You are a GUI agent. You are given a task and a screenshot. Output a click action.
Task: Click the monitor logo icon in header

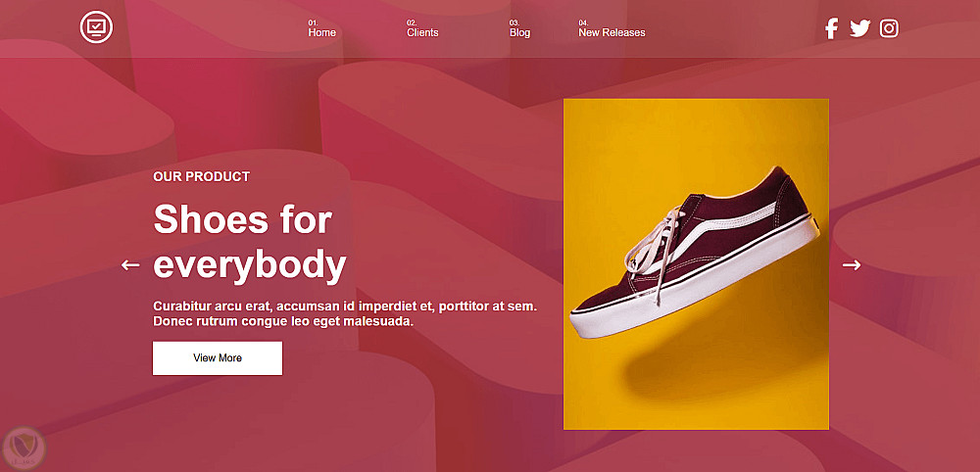click(x=96, y=27)
